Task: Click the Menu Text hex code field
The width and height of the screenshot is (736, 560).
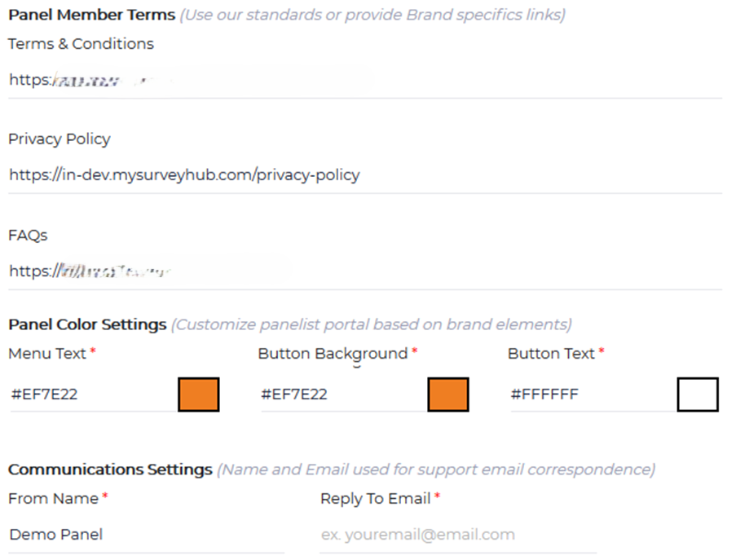Action: (x=91, y=395)
